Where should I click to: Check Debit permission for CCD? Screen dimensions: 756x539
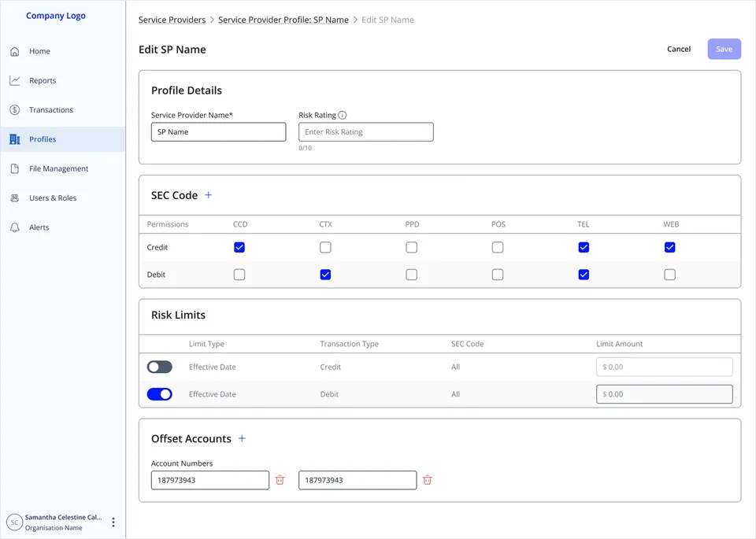click(x=239, y=275)
